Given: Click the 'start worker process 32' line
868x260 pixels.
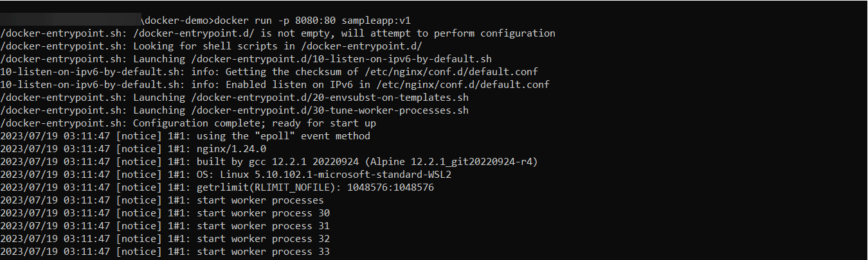Looking at the screenshot, I should coord(263,239).
